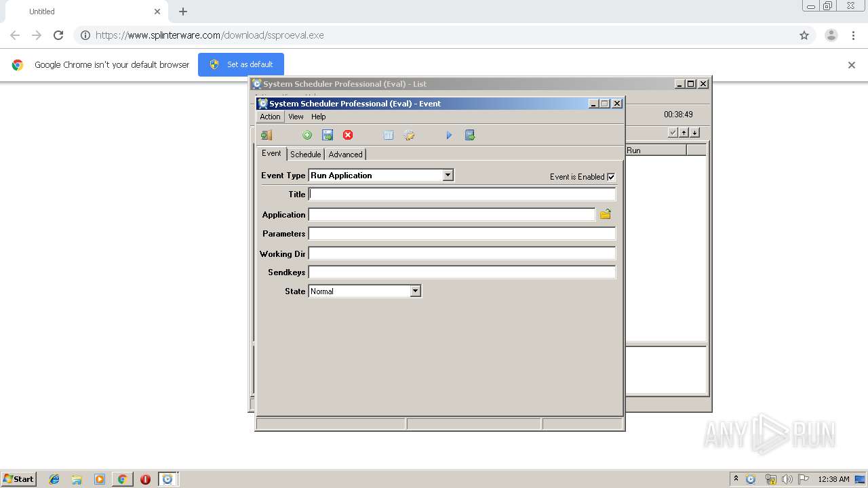Viewport: 868px width, 488px height.
Task: Click the network tray icon
Action: pos(770,479)
